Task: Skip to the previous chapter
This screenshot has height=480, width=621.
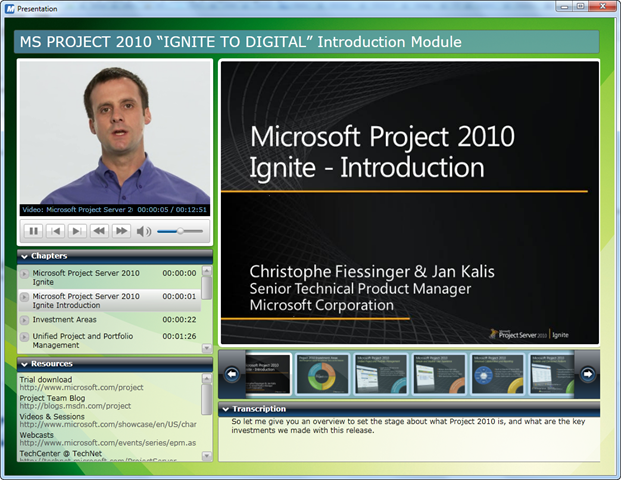Action: click(x=55, y=231)
